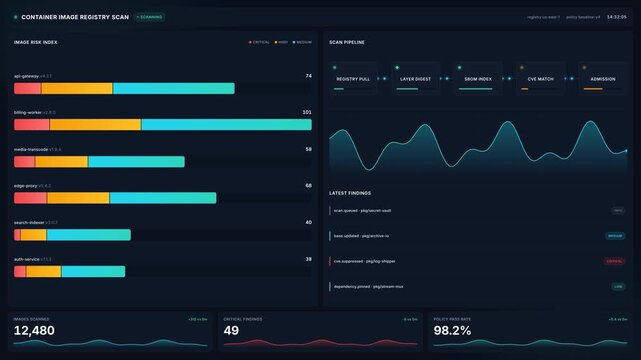Viewport: 641px width, 360px height.
Task: Toggle the MEDIUM legend entry
Action: click(x=302, y=42)
